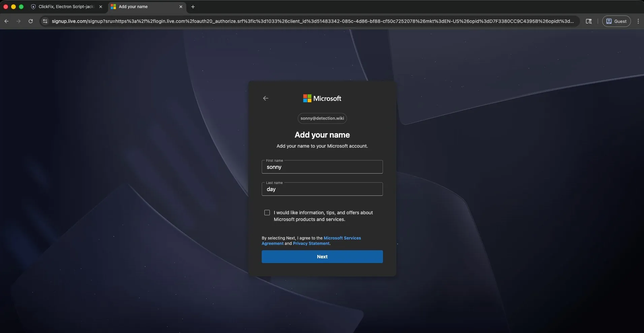The image size is (644, 333).
Task: Reload the current page
Action: pos(31,21)
